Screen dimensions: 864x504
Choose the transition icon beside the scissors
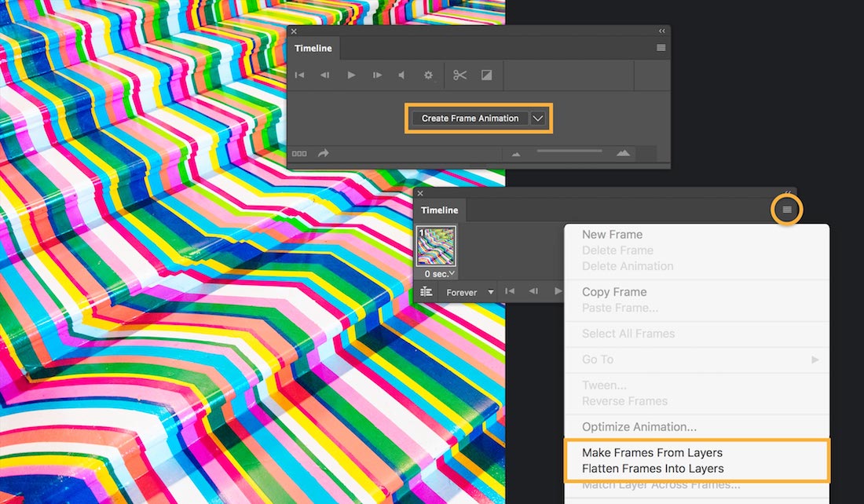486,75
